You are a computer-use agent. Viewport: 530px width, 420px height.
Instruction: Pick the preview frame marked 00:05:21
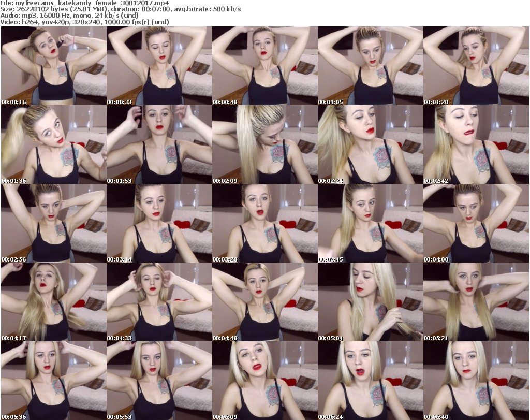(x=476, y=302)
